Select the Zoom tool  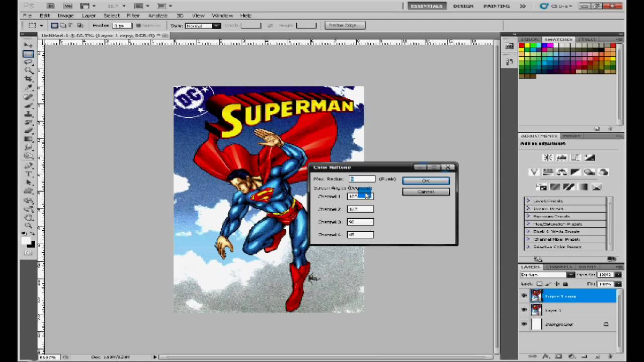point(28,225)
